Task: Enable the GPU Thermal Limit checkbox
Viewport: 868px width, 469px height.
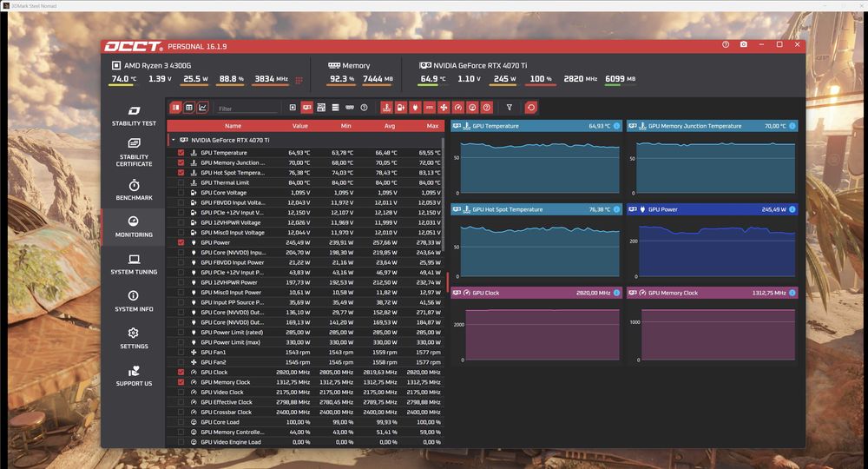Action: pyautogui.click(x=181, y=182)
